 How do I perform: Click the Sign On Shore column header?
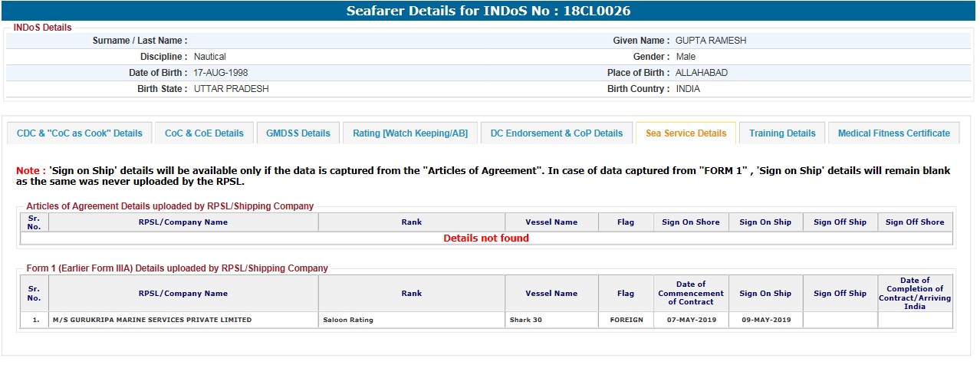pyautogui.click(x=690, y=222)
